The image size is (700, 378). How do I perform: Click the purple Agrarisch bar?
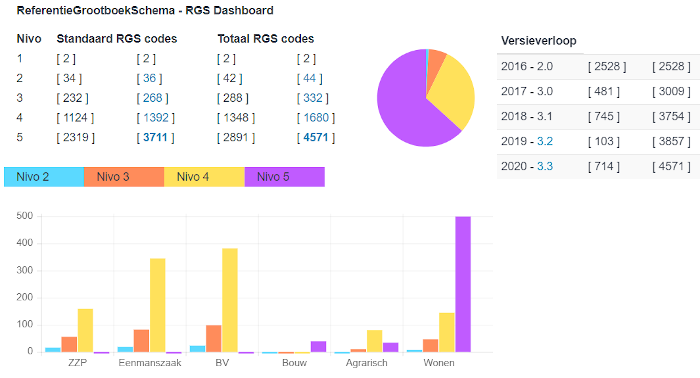391,348
